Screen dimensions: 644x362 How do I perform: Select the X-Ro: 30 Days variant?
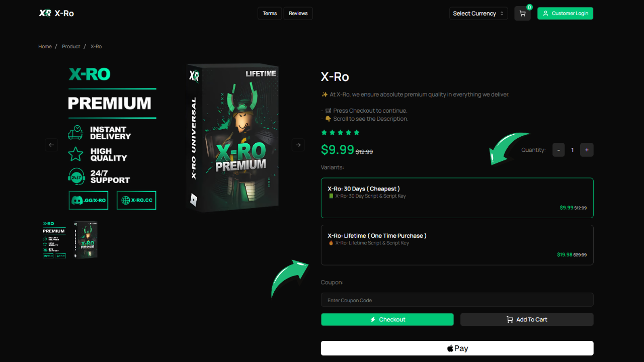tap(457, 198)
